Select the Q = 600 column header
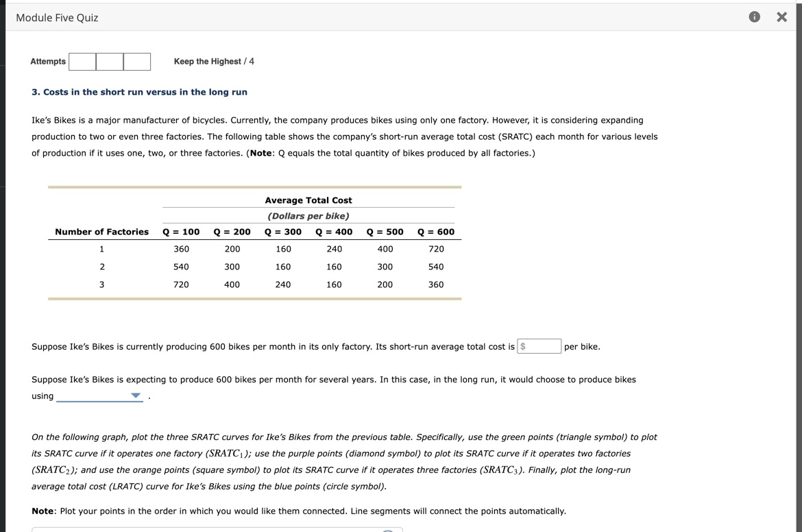Viewport: 802px width, 532px height. pyautogui.click(x=436, y=232)
